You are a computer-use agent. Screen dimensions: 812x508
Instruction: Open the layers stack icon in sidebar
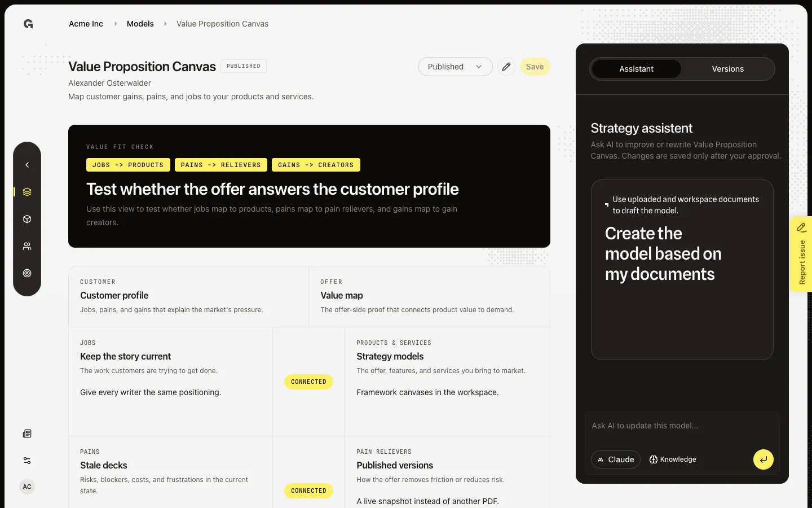click(27, 192)
